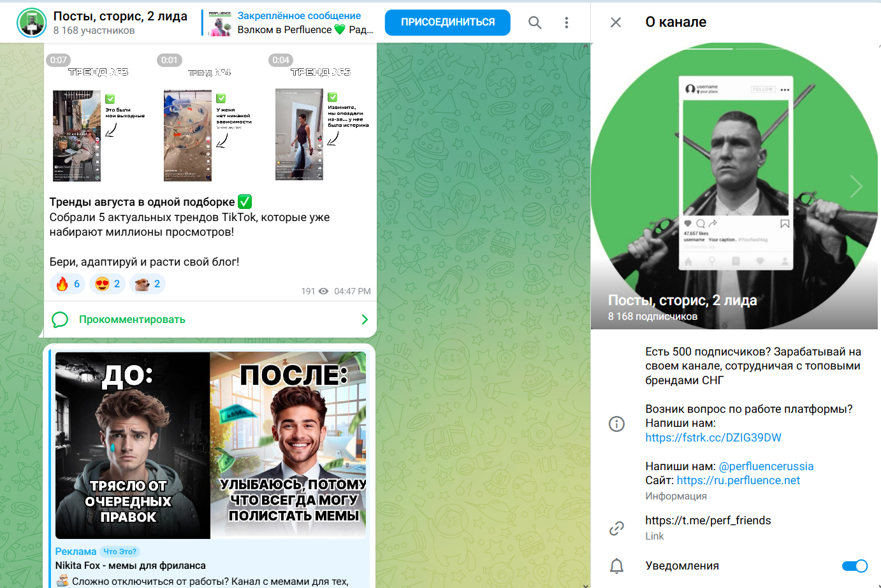881x588 pixels.
Task: Jump to the pinned 'Вэлком в Perfluence' message
Action: tap(300, 22)
